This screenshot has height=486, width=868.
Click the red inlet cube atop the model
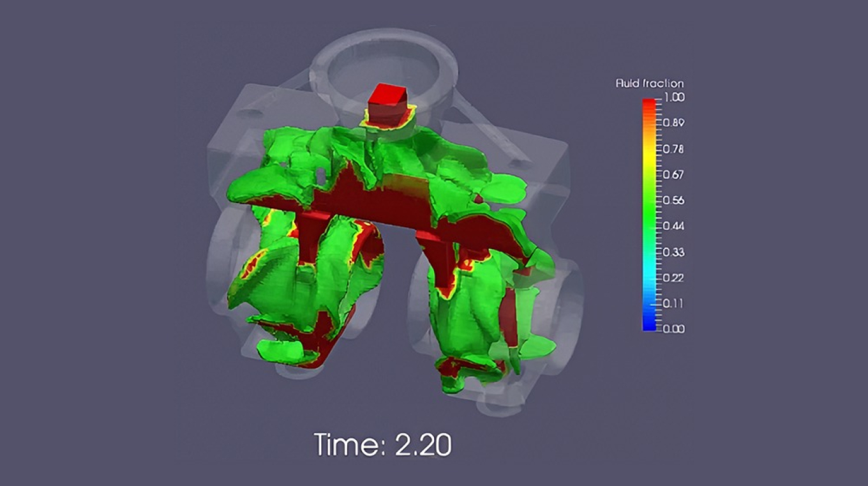(x=387, y=103)
